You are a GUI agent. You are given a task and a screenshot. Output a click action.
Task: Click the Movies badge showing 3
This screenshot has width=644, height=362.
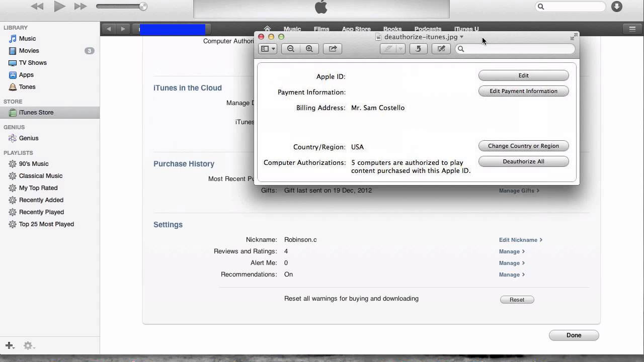89,51
